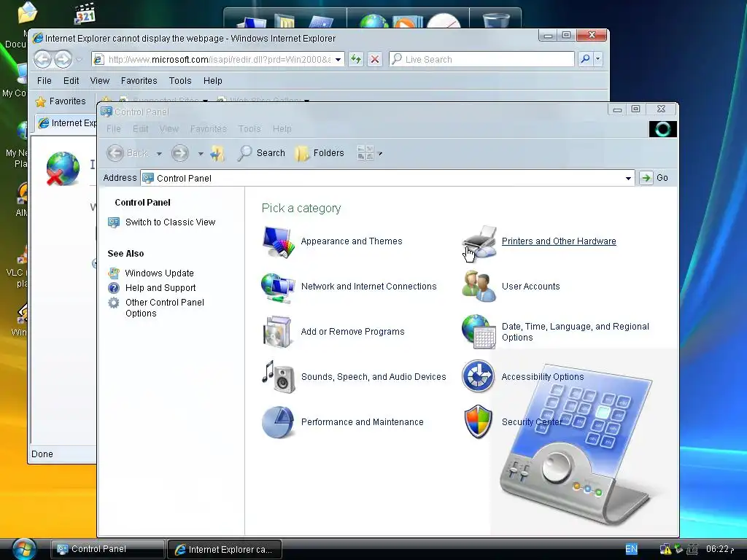This screenshot has height=560, width=747.
Task: Switch to Control Panel taskbar button
Action: pos(108,549)
